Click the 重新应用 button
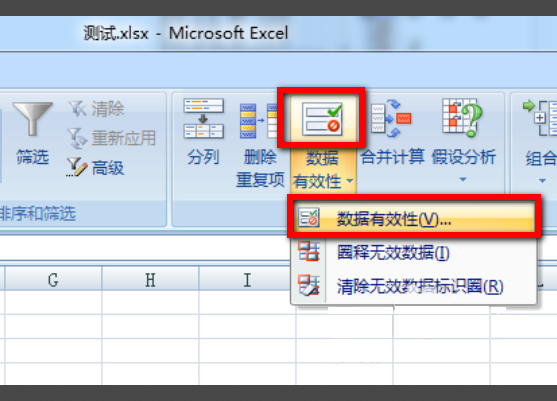The height and width of the screenshot is (401, 557). point(112,138)
